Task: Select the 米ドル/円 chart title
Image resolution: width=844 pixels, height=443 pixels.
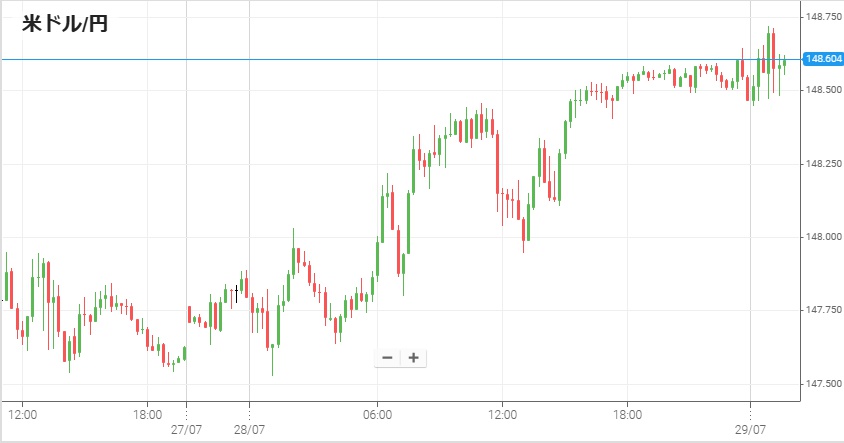Action: pos(65,24)
